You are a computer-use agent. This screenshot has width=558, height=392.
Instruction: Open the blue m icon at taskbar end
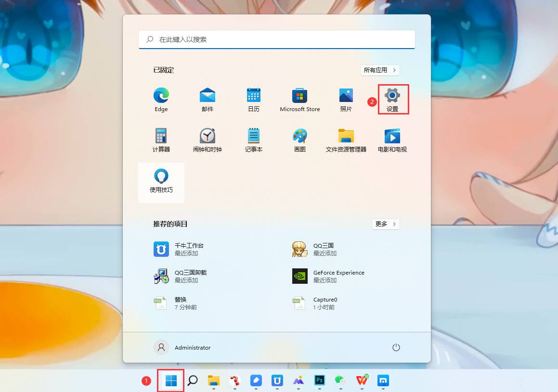click(383, 380)
